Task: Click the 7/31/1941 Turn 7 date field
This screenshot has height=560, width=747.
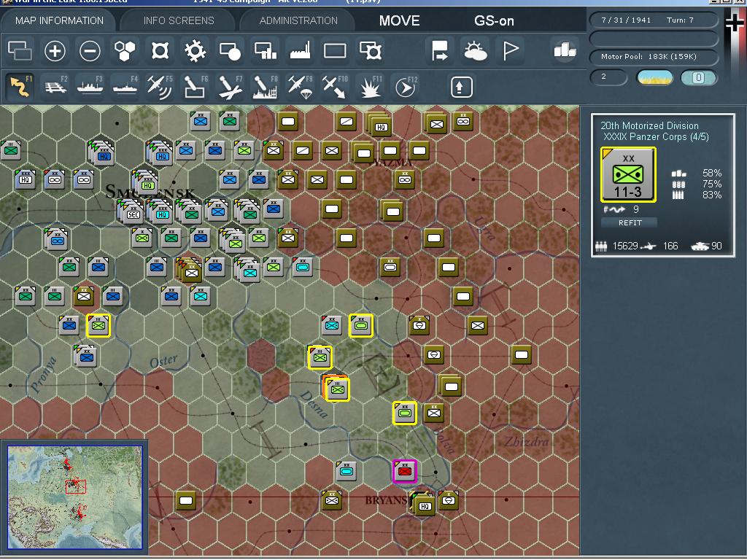Action: pyautogui.click(x=654, y=20)
